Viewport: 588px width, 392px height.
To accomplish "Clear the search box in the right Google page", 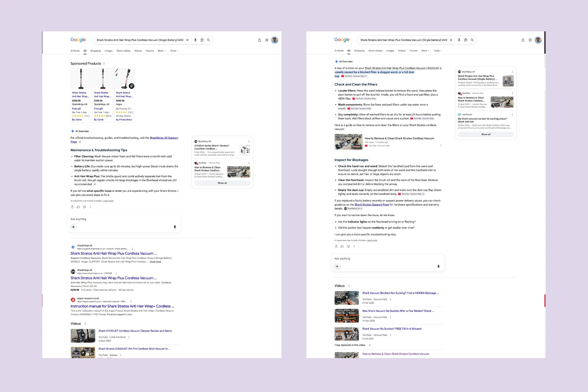I will 451,40.
